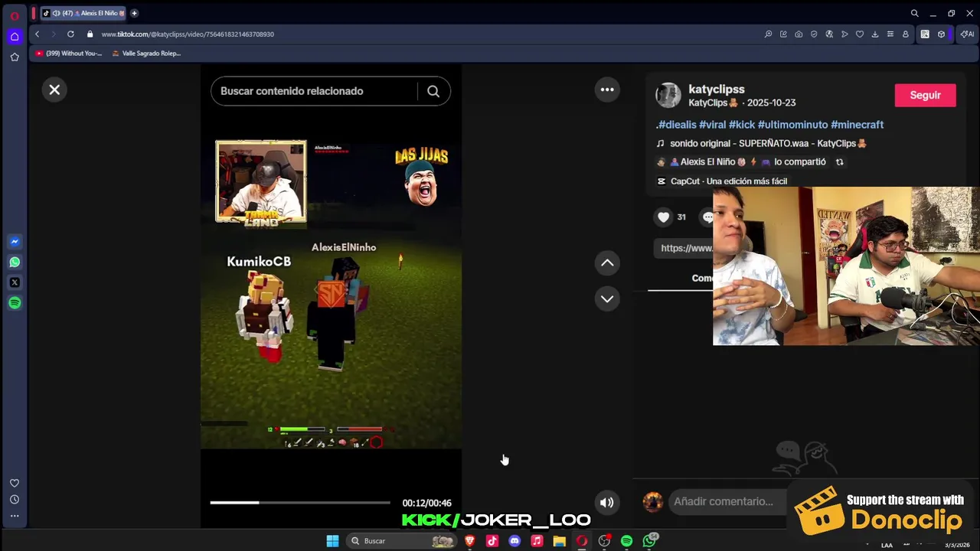Open the Windows Start menu
Screen dimensions: 980x551
click(332, 541)
